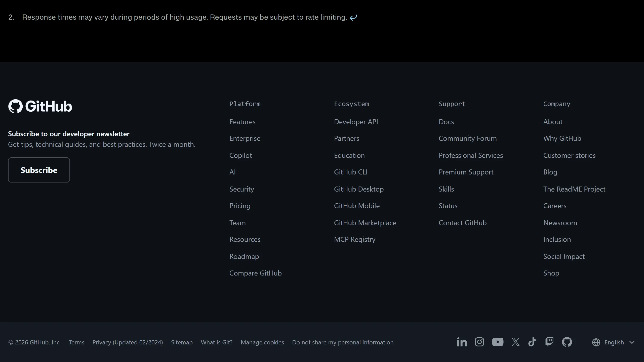Click the globe language icon
Screen dimensions: 644x362
click(596, 342)
